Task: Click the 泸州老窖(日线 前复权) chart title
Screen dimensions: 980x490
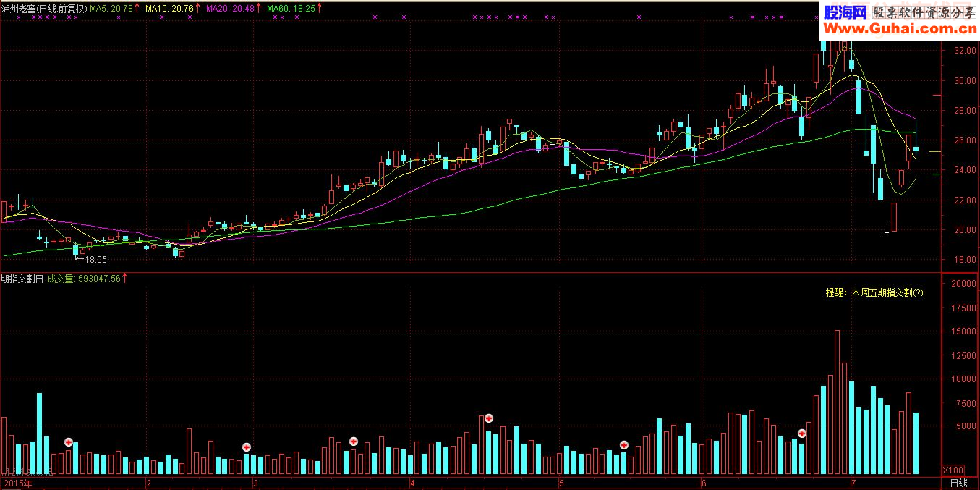Action: click(43, 9)
